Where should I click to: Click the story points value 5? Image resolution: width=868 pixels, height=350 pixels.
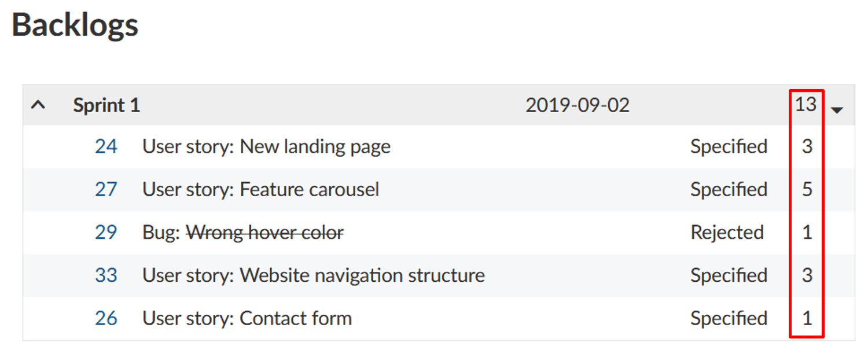pyautogui.click(x=807, y=189)
